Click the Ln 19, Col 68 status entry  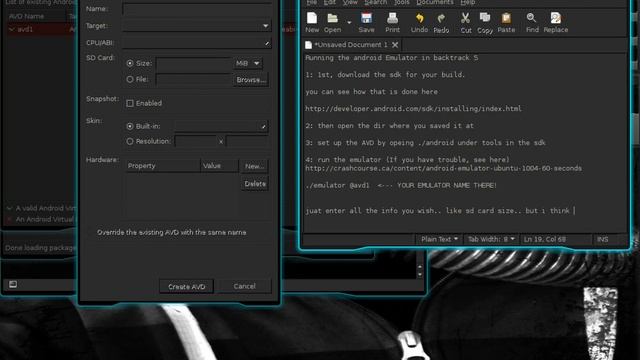[545, 239]
